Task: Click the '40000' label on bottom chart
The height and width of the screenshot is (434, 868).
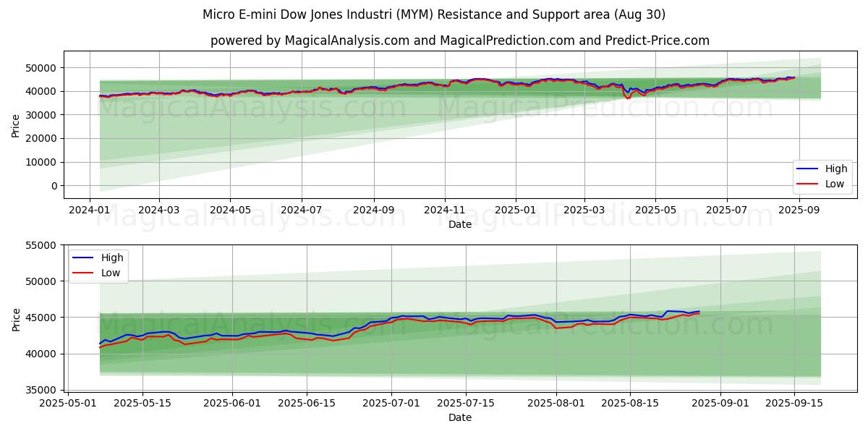Action: coord(43,354)
